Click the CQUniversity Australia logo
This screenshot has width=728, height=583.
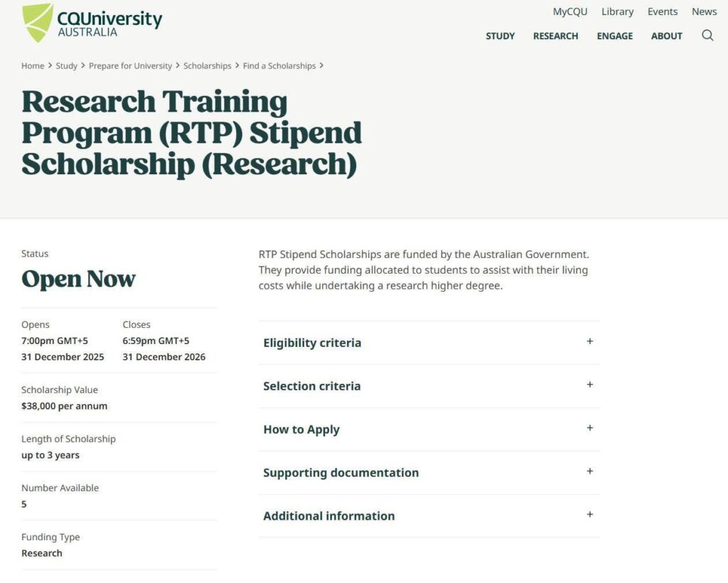pyautogui.click(x=92, y=23)
